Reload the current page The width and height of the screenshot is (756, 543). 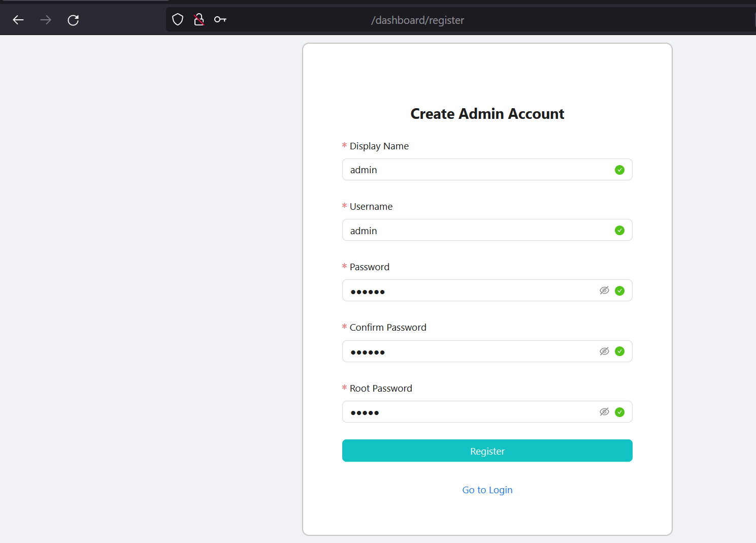[x=73, y=20]
